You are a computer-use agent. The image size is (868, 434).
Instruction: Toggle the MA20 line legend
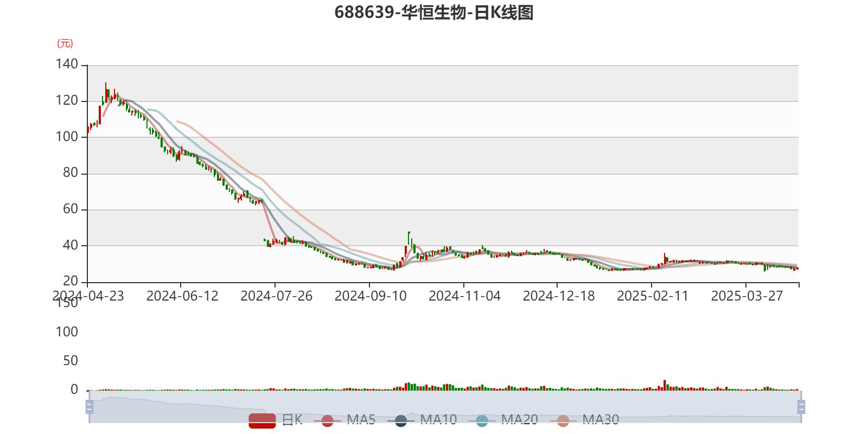(x=503, y=420)
